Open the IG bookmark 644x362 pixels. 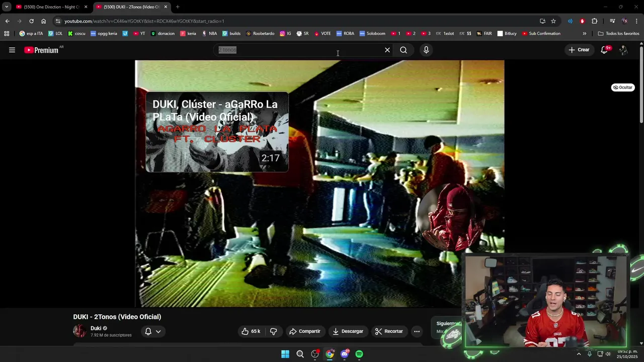pos(285,34)
